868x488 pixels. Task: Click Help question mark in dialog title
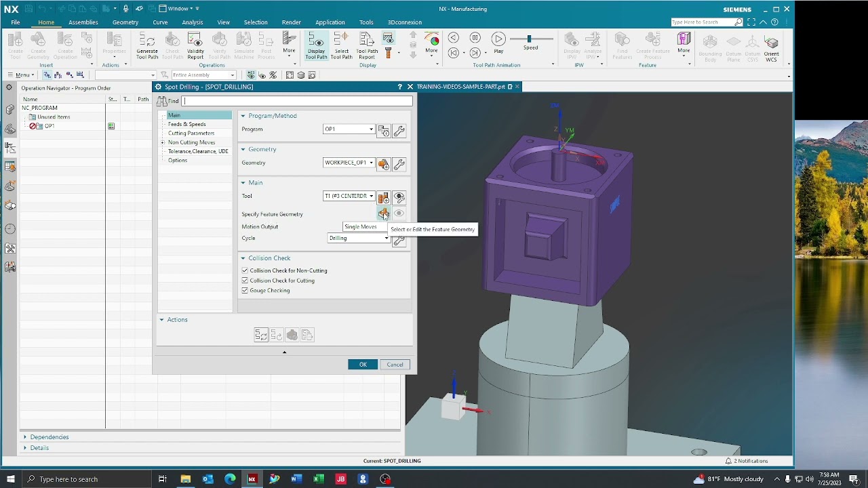pyautogui.click(x=399, y=87)
